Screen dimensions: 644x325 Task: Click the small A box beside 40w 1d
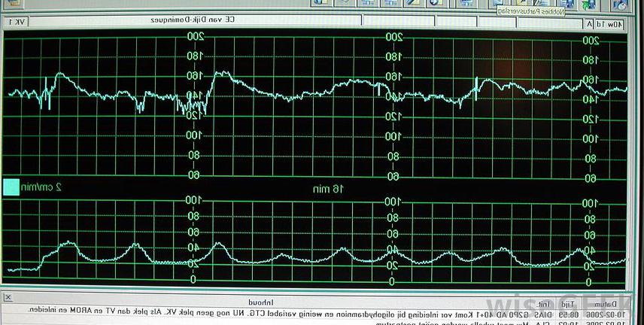click(x=590, y=23)
